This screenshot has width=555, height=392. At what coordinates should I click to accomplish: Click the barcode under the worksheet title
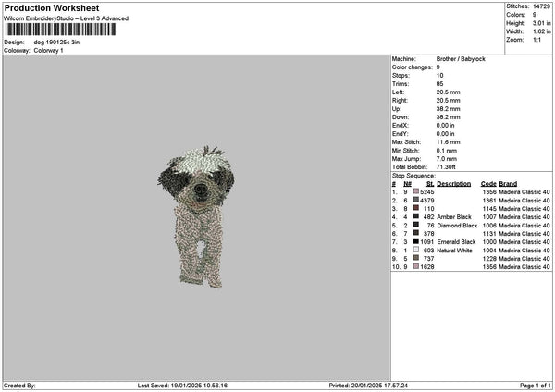60,30
